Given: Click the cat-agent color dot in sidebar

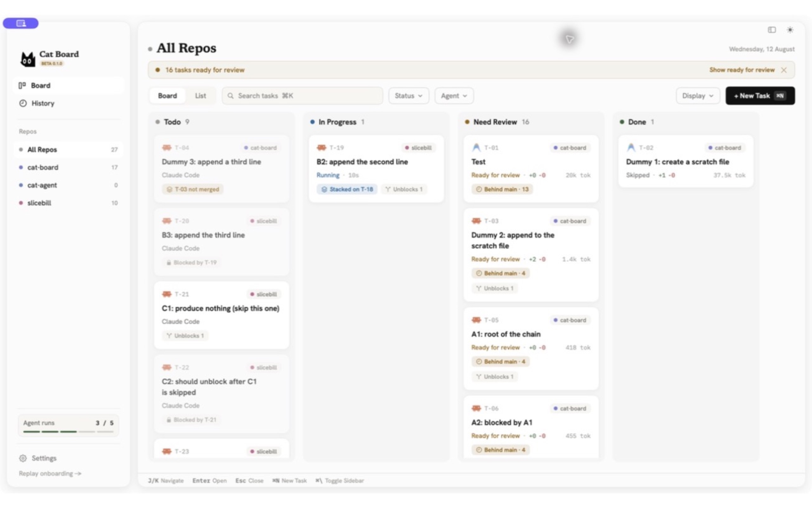Looking at the screenshot, I should [21, 185].
